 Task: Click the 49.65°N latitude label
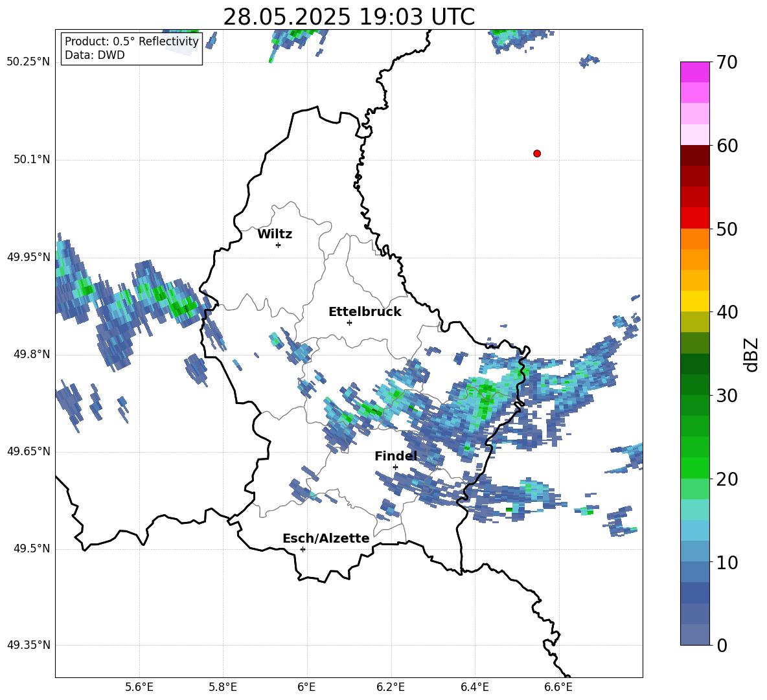click(x=29, y=451)
